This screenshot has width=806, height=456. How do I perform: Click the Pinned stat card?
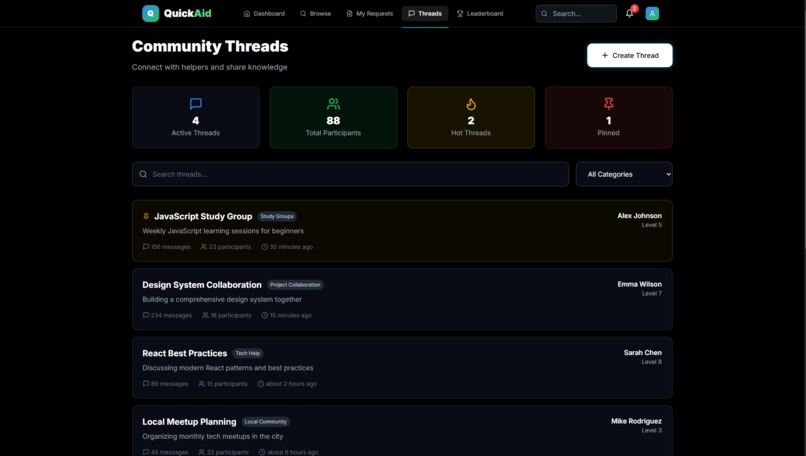(609, 117)
